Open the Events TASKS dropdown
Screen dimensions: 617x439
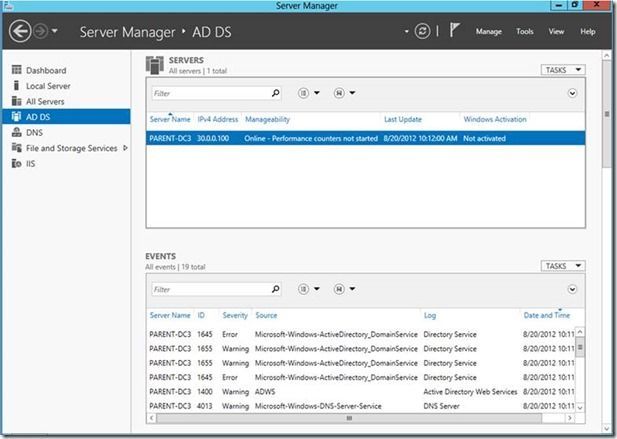pyautogui.click(x=563, y=266)
